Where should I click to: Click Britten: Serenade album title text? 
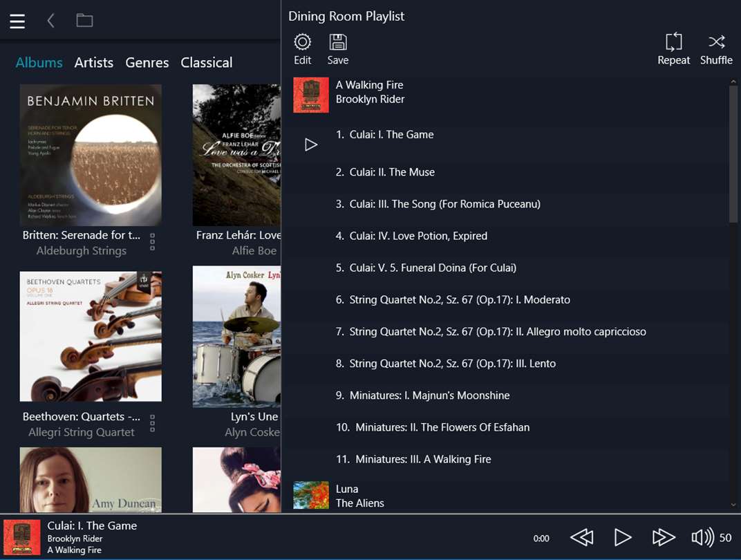82,235
